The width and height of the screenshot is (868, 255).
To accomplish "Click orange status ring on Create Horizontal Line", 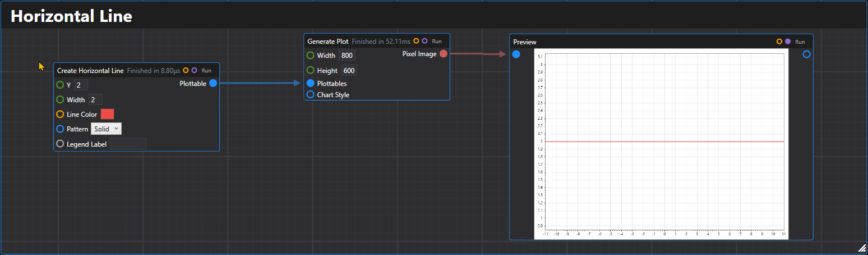I will tap(186, 71).
